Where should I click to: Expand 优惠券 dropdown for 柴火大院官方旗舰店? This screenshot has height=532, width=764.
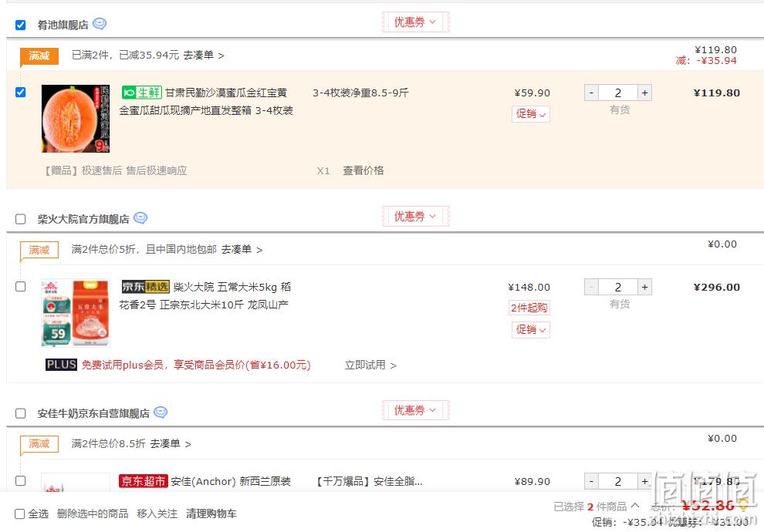[x=415, y=216]
